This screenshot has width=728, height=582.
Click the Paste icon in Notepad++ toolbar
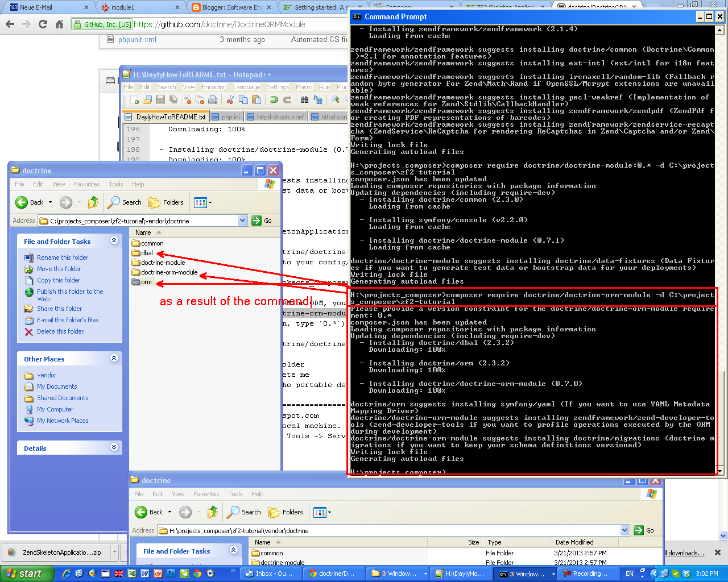tap(257, 100)
